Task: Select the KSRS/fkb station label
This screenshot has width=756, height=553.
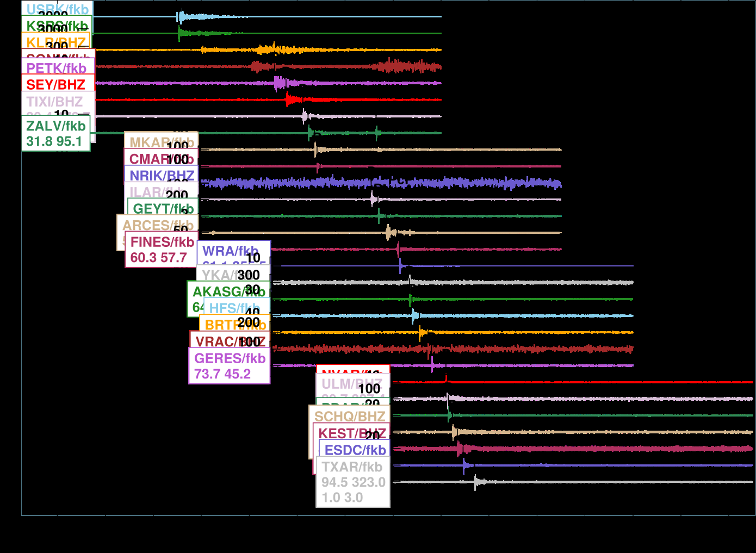Action: [x=57, y=26]
